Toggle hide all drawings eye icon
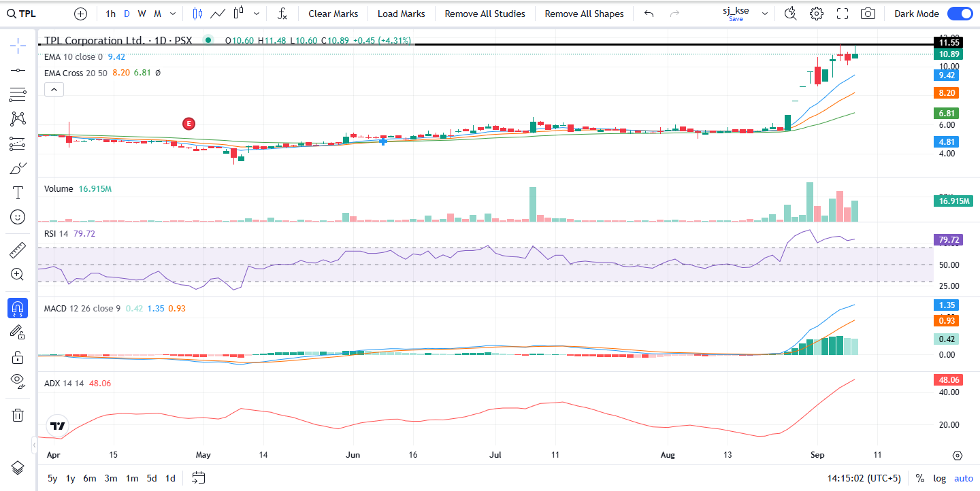980x491 pixels. pos(18,381)
